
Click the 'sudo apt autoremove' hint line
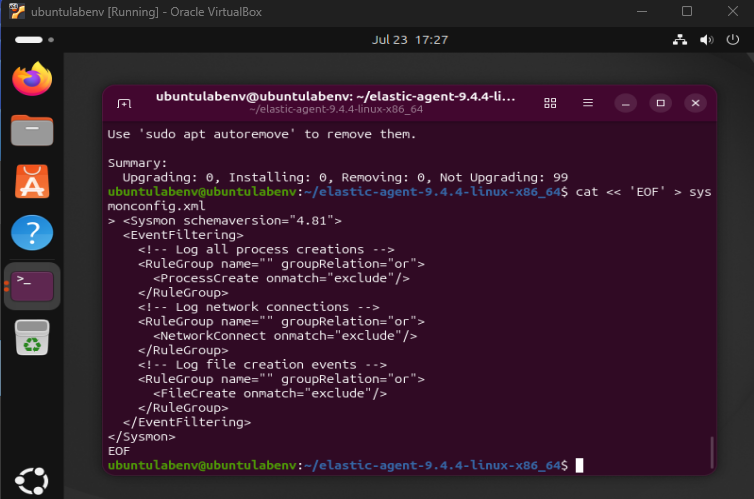(x=262, y=134)
